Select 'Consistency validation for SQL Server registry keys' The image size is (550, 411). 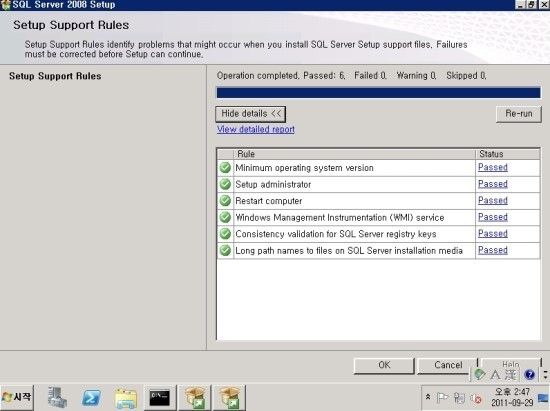click(336, 234)
